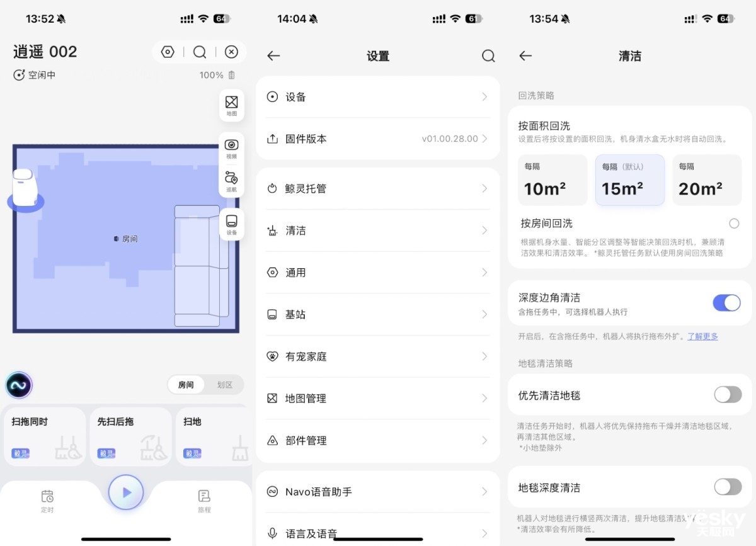This screenshot has width=756, height=546.
Task: Open the 有宠家庭 menu item
Action: pos(377,356)
